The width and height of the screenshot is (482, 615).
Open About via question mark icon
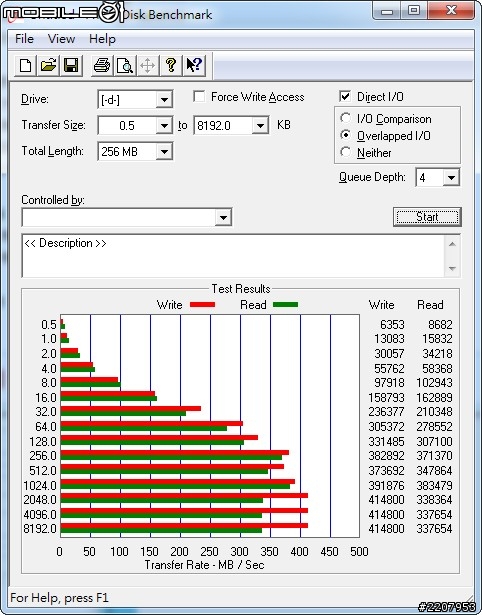click(x=171, y=65)
